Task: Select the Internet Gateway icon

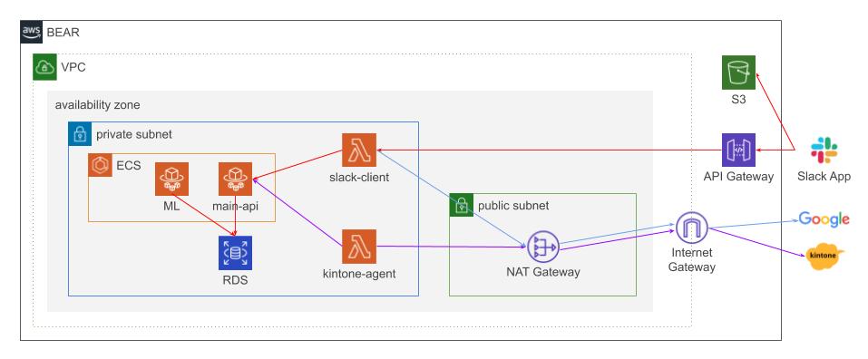Action: click(x=692, y=228)
